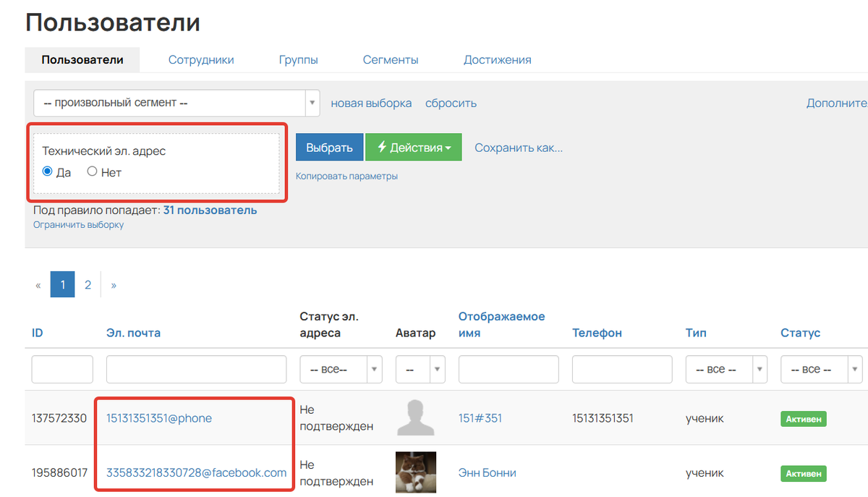Select the 'Да' radio button
The height and width of the screenshot is (497, 868).
[48, 172]
